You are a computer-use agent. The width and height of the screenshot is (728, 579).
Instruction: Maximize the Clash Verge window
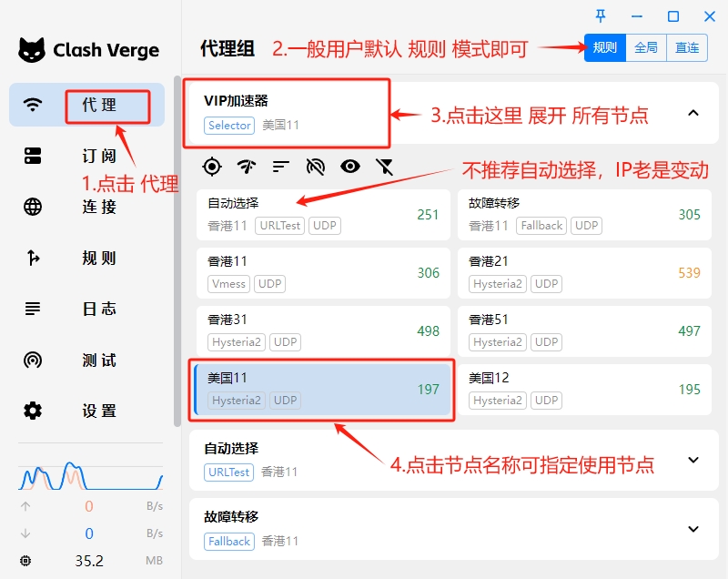673,16
